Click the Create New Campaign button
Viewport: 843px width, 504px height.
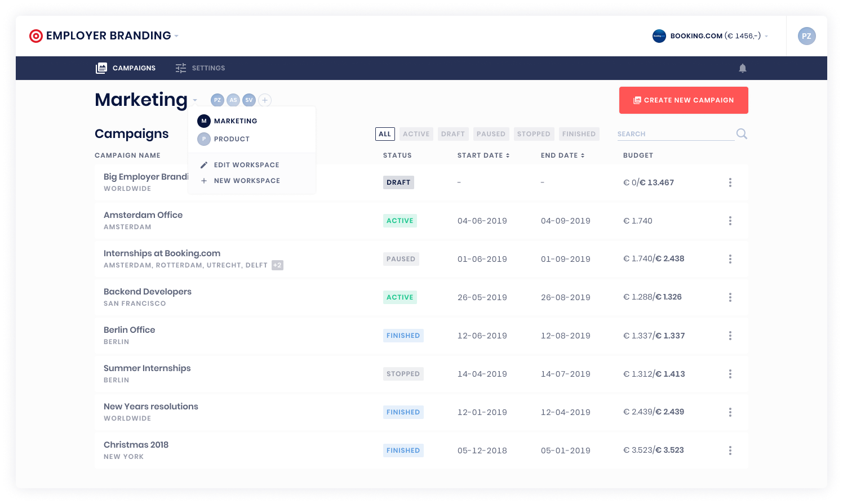[x=684, y=100]
